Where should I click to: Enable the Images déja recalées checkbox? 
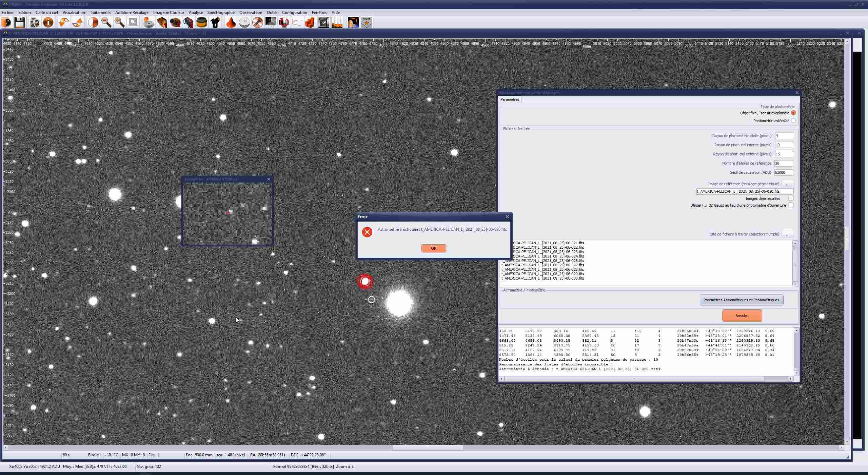(791, 198)
